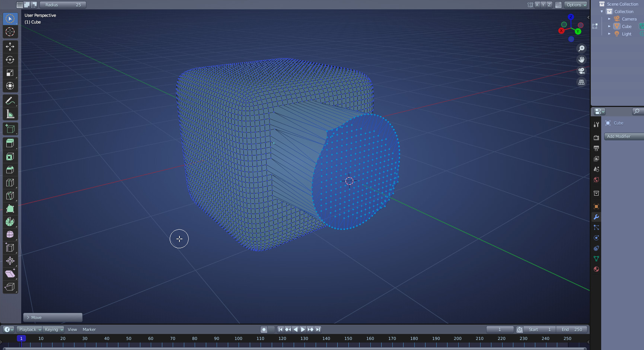Viewport: 644px width, 350px height.
Task: Open the Physics properties tab
Action: pos(596,238)
